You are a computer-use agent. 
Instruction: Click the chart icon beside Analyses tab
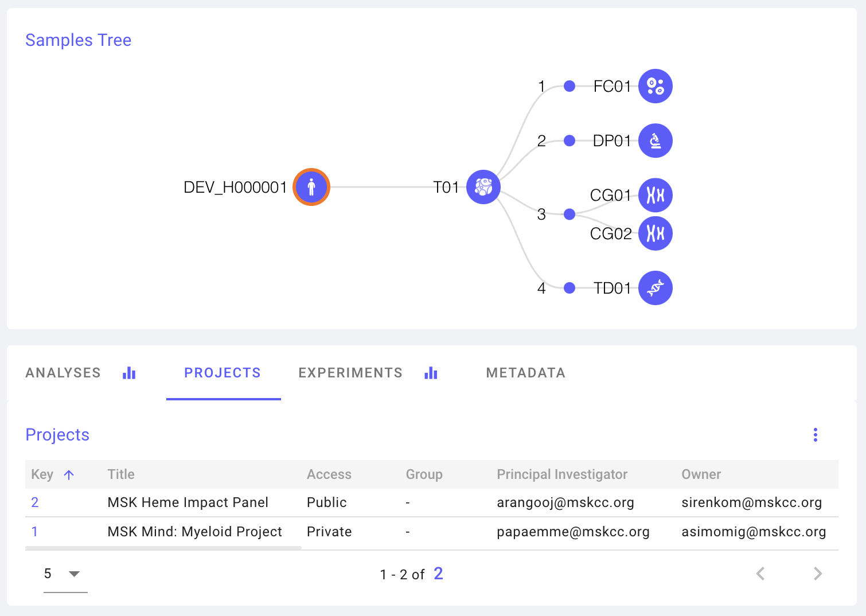(x=129, y=373)
